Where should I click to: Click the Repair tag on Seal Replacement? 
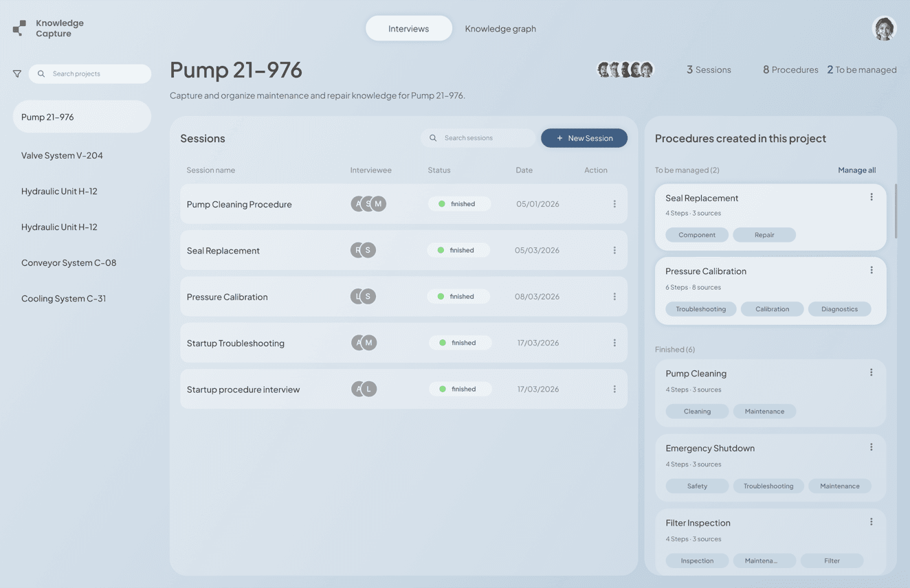[764, 235]
